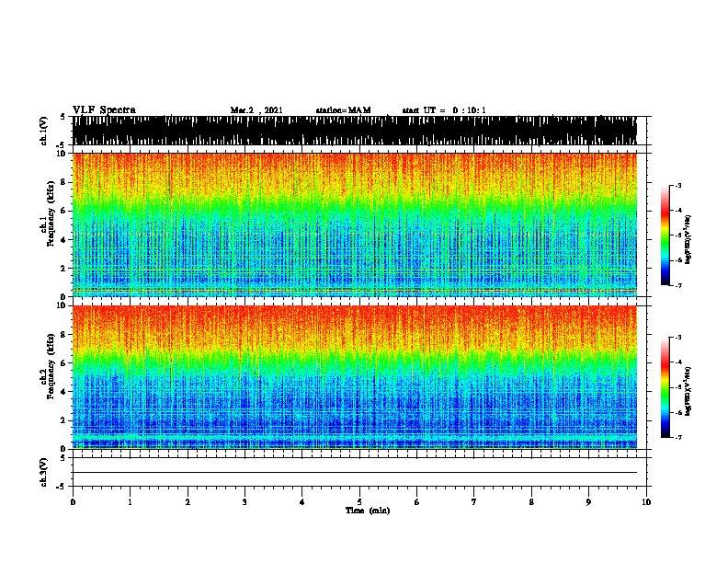
Task: Click the ch.1 waveform "-5" volt tick
Action: (62, 145)
